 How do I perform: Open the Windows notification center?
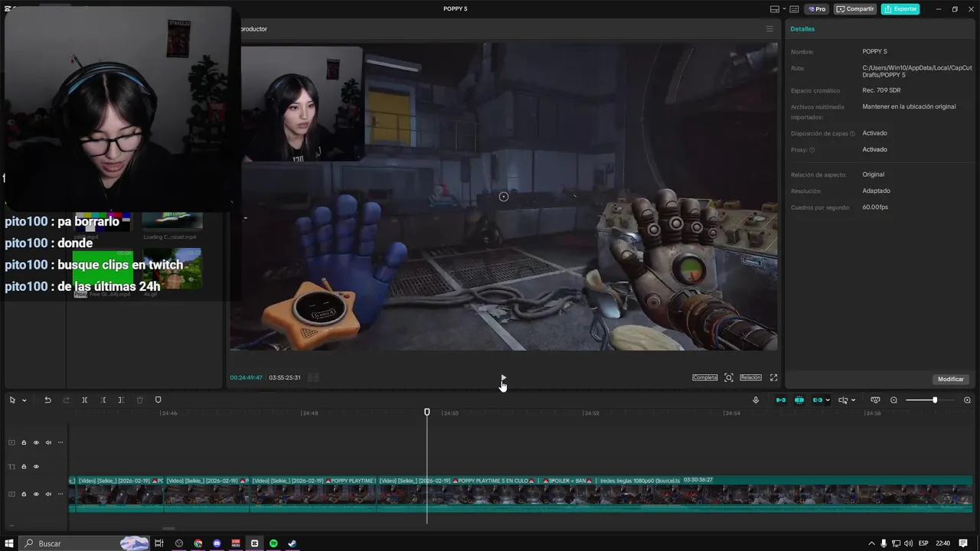[963, 543]
